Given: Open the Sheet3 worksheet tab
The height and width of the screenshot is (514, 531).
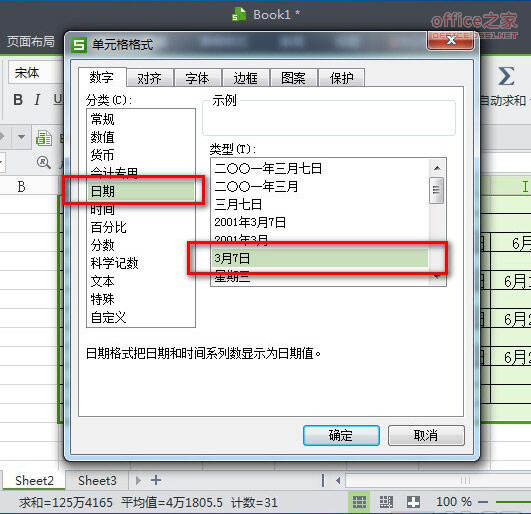Looking at the screenshot, I should pos(97,480).
